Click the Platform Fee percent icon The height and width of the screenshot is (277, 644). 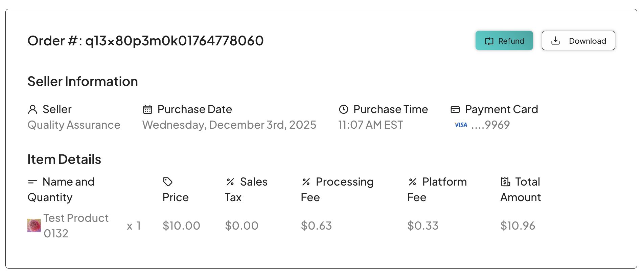[412, 182]
